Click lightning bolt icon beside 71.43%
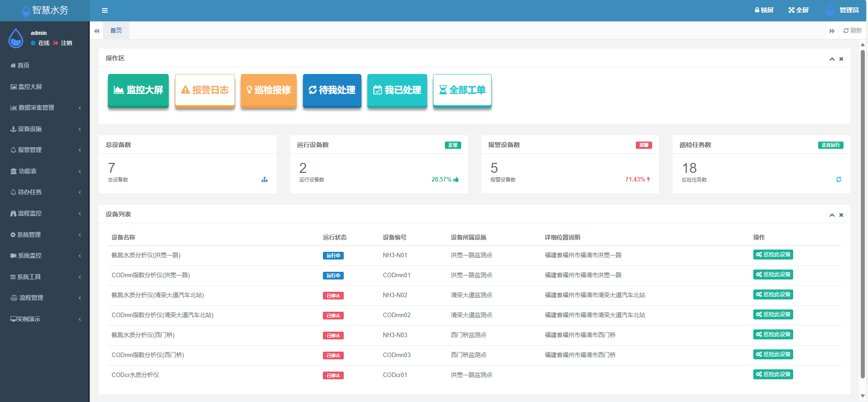The height and width of the screenshot is (402, 868). click(x=649, y=179)
